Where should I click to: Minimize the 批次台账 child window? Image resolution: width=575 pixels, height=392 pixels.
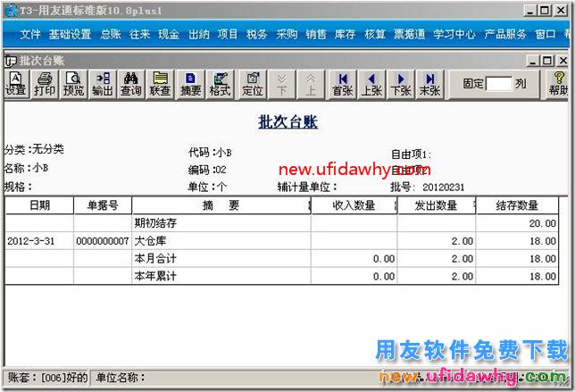(x=532, y=61)
